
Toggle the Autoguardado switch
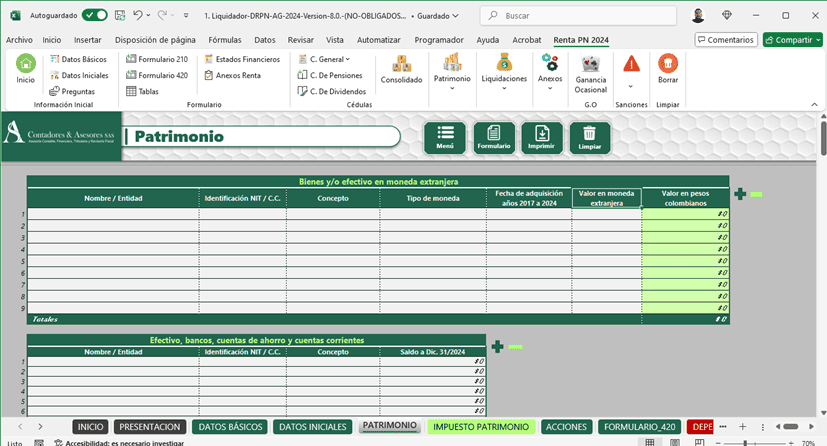click(x=95, y=15)
